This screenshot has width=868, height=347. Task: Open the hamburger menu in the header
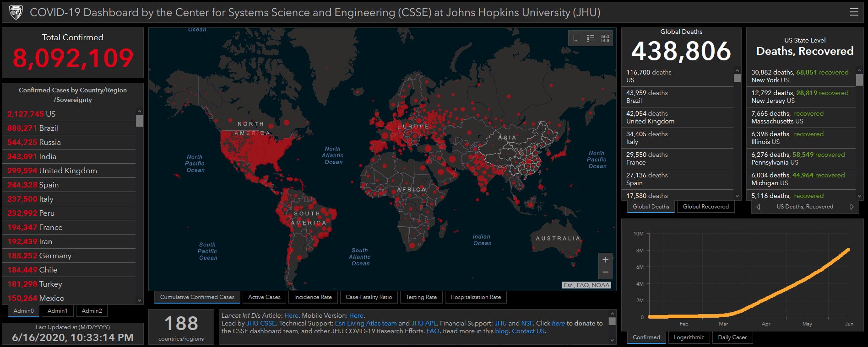[854, 12]
